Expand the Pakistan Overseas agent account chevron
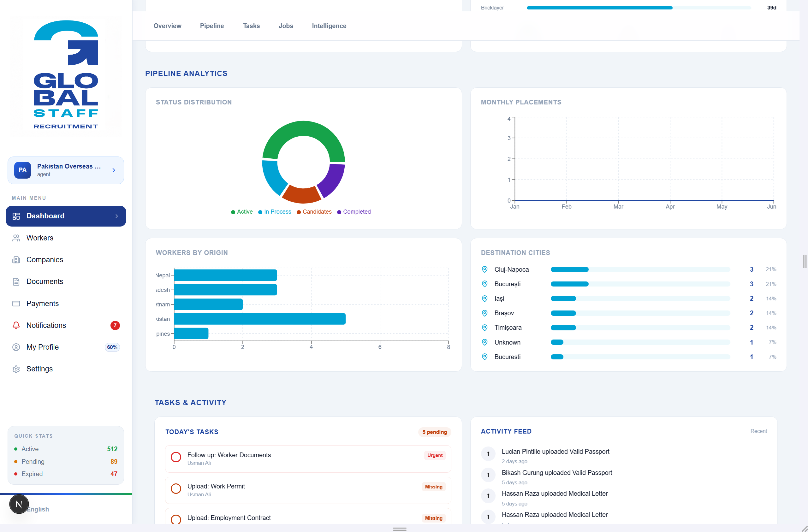 (x=114, y=170)
